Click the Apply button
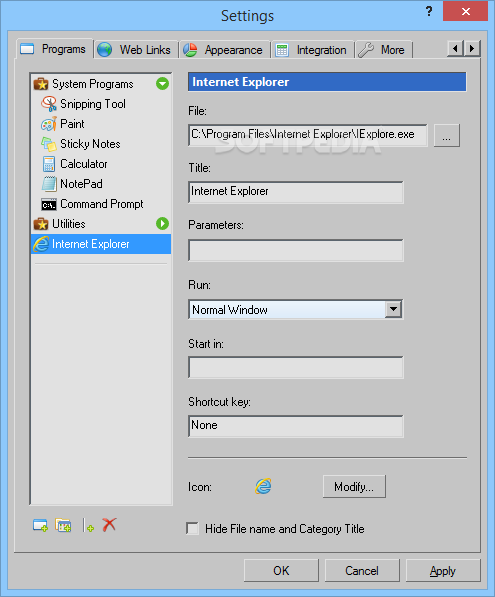Viewport: 495px width, 597px height. pos(443,570)
